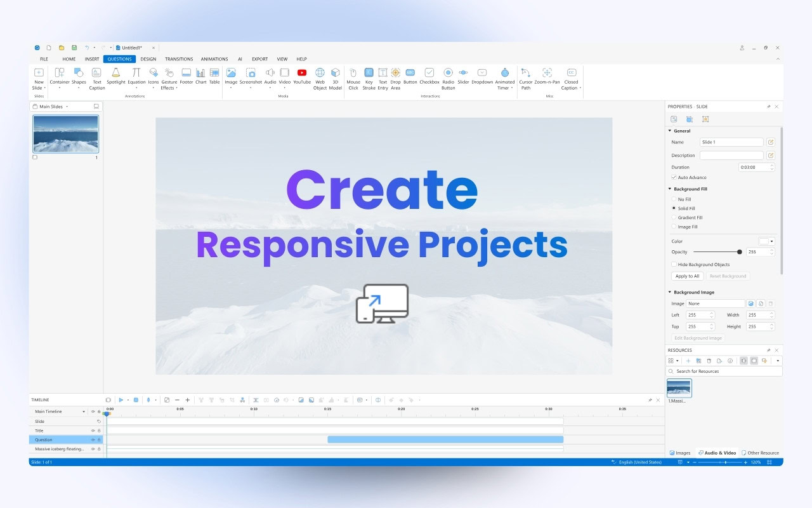
Task: Expand the Shapes dropdown
Action: pos(79,88)
